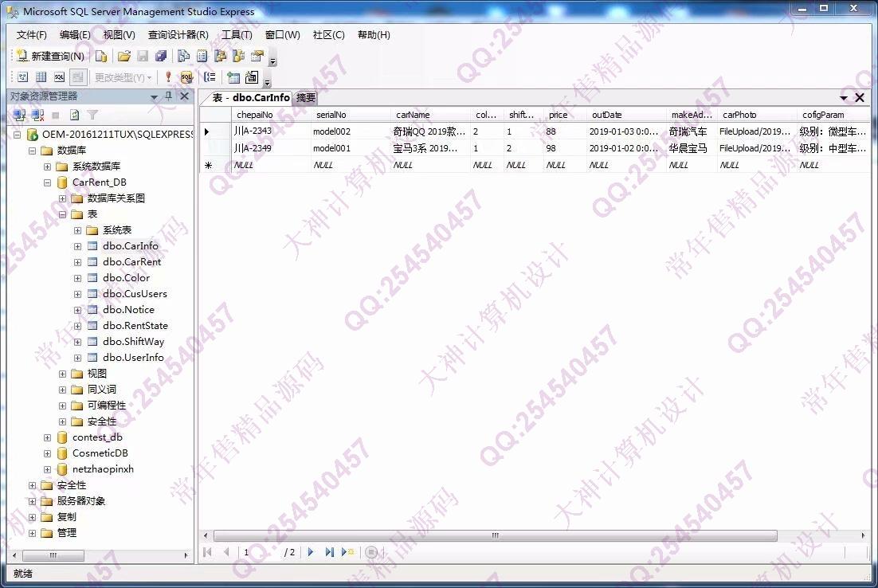Screen dimensions: 878x588
Task: Open the Change Type (更改类型) dropdown
Action: [x=123, y=77]
